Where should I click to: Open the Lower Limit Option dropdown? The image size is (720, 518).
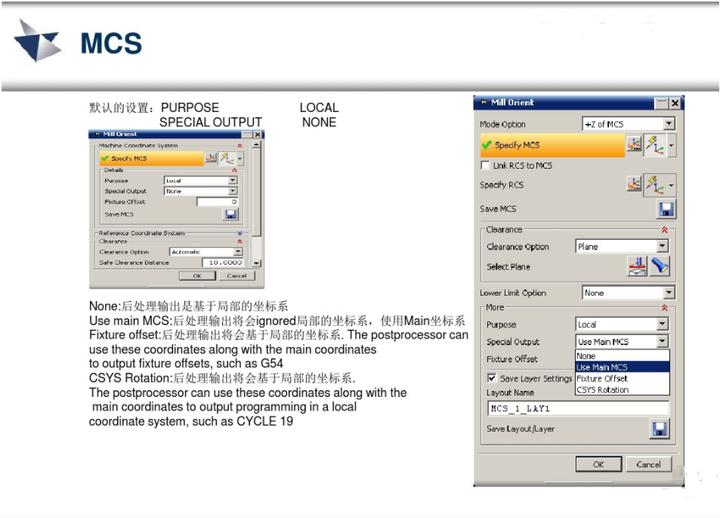(x=668, y=293)
